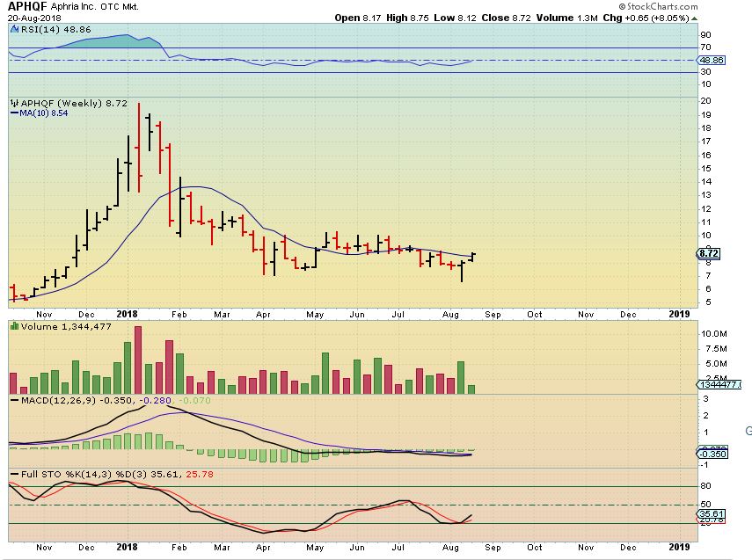This screenshot has width=752, height=560.
Task: Click the last green volume bar in August
Action: pyautogui.click(x=471, y=389)
